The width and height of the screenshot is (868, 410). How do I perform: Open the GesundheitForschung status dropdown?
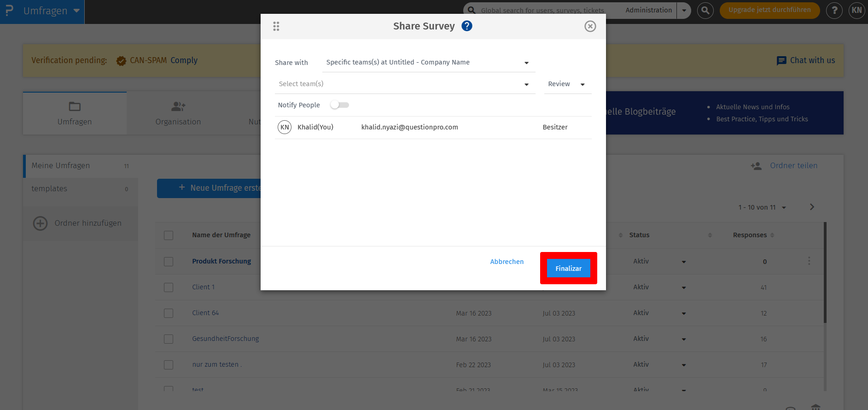[684, 339]
